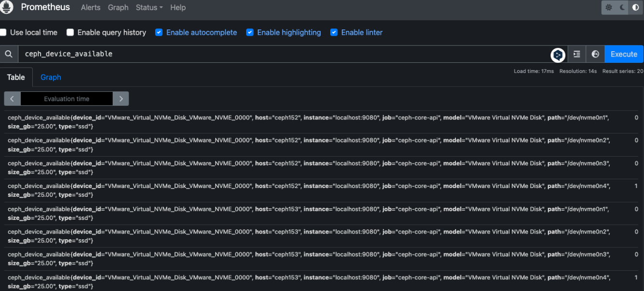
Task: Disable the Enable linter checkbox
Action: coord(334,32)
